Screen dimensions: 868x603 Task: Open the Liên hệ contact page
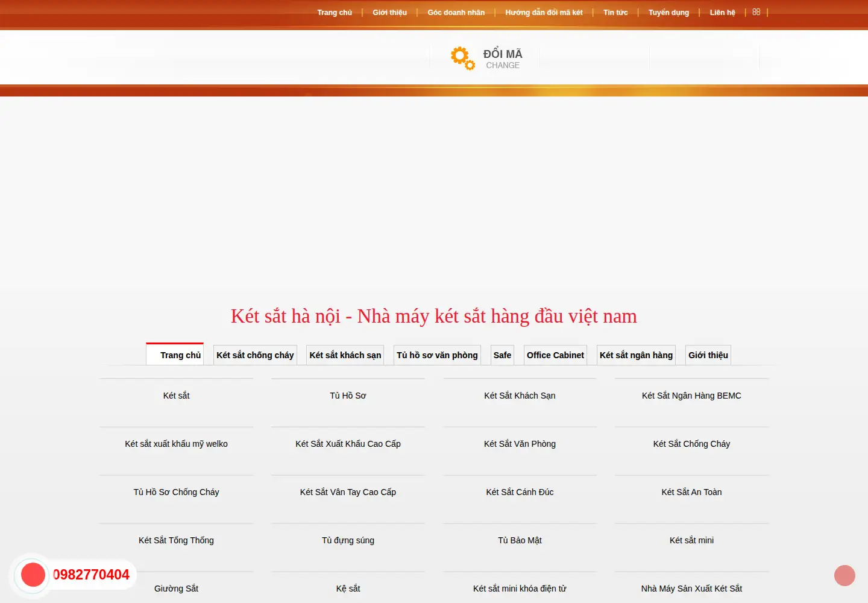pyautogui.click(x=723, y=13)
